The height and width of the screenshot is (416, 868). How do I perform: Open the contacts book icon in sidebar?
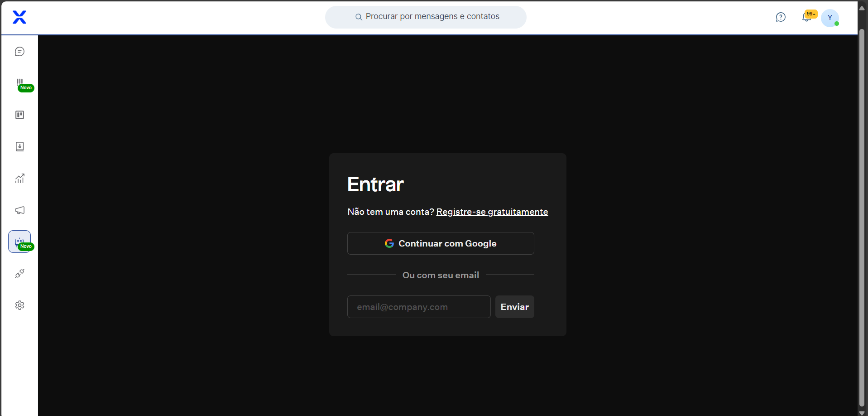(19, 147)
